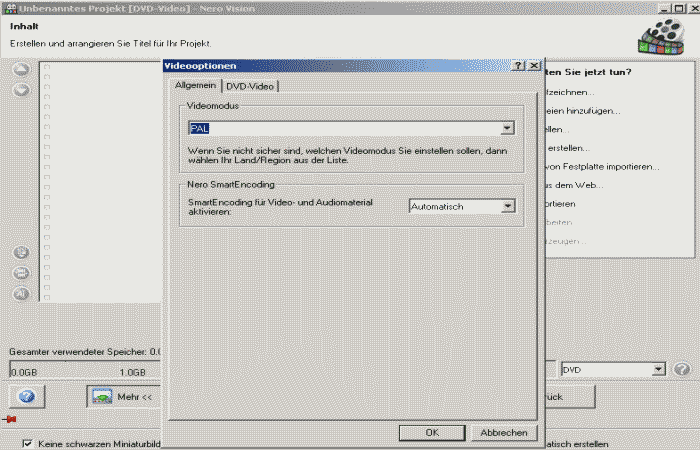
Task: Confirm the dialog with OK
Action: click(432, 432)
